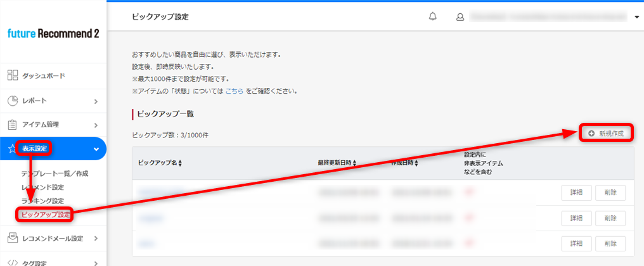Screen dimensions: 644x266
Task: Collapse the 表示設定 chevron
Action: click(x=96, y=149)
